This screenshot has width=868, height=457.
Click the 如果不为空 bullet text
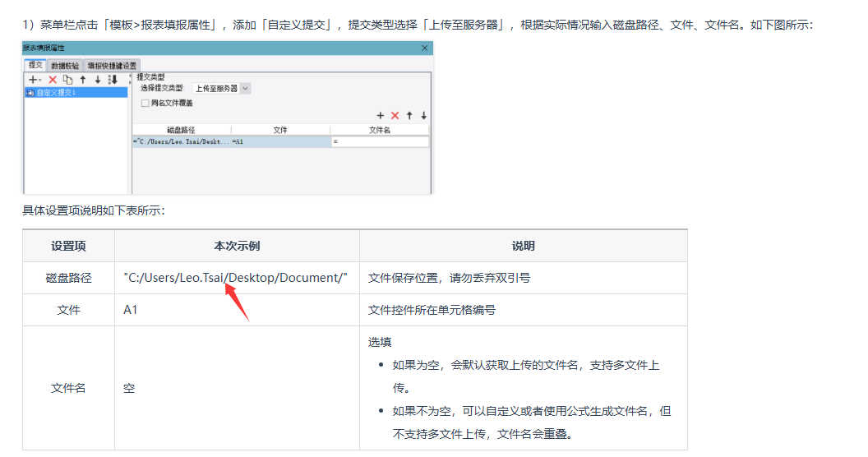(532, 422)
